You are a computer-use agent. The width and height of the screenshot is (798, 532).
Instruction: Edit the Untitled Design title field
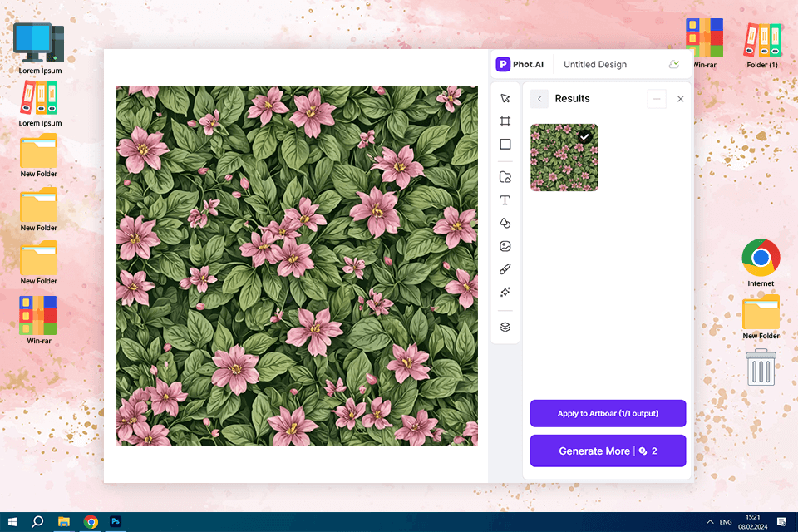(595, 65)
